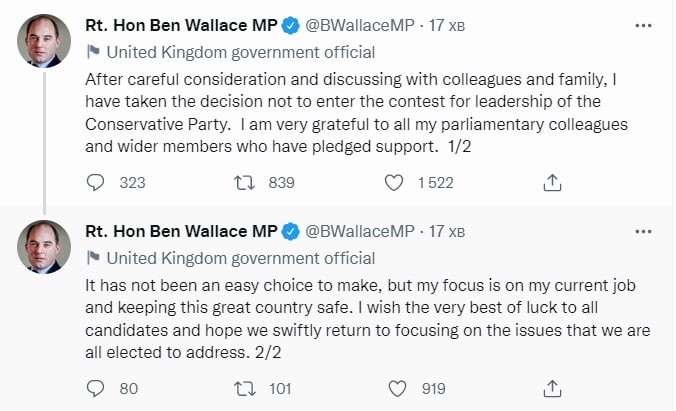The width and height of the screenshot is (676, 411).
Task: Click the @BWallaceMP handle in second tweet
Action: coord(359,231)
